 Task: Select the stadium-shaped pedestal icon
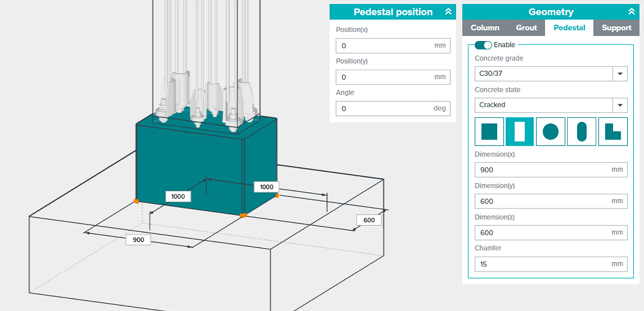click(x=582, y=131)
